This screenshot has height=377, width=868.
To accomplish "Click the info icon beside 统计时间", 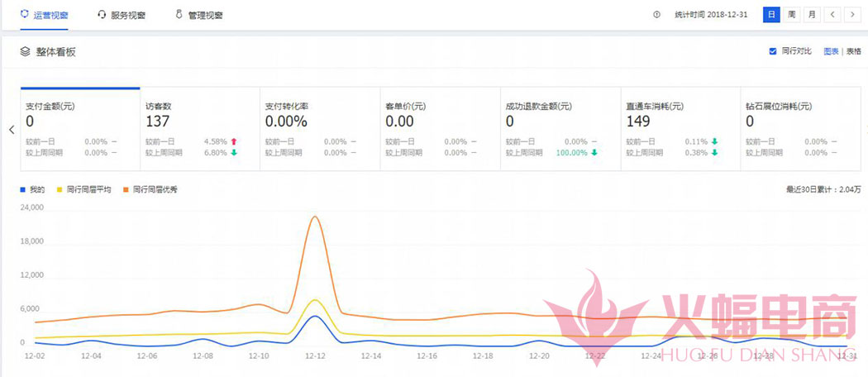I will (x=657, y=15).
